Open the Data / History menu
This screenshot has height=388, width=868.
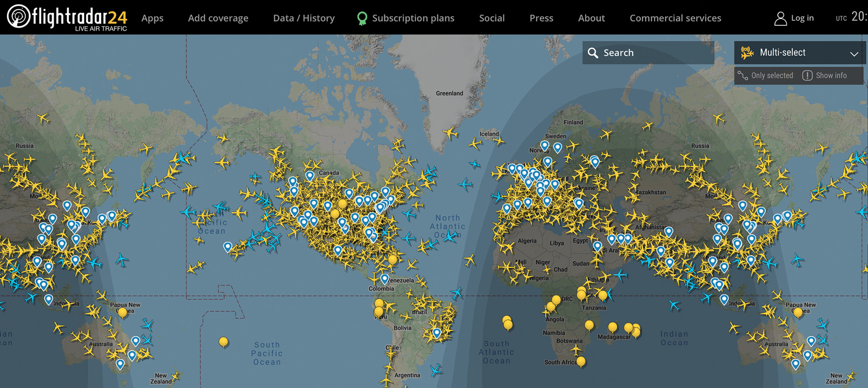[x=304, y=18]
